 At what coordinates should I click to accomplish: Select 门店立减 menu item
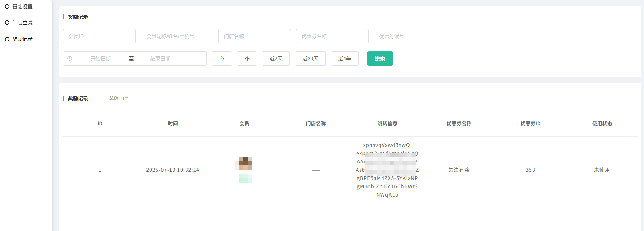22,23
